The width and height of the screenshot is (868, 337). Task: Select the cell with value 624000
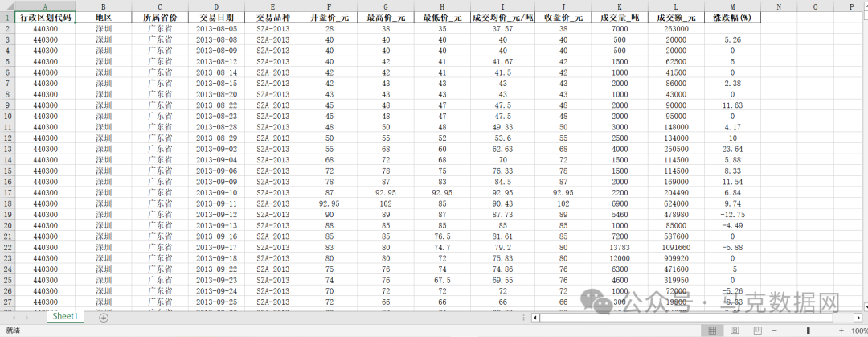[x=676, y=204]
